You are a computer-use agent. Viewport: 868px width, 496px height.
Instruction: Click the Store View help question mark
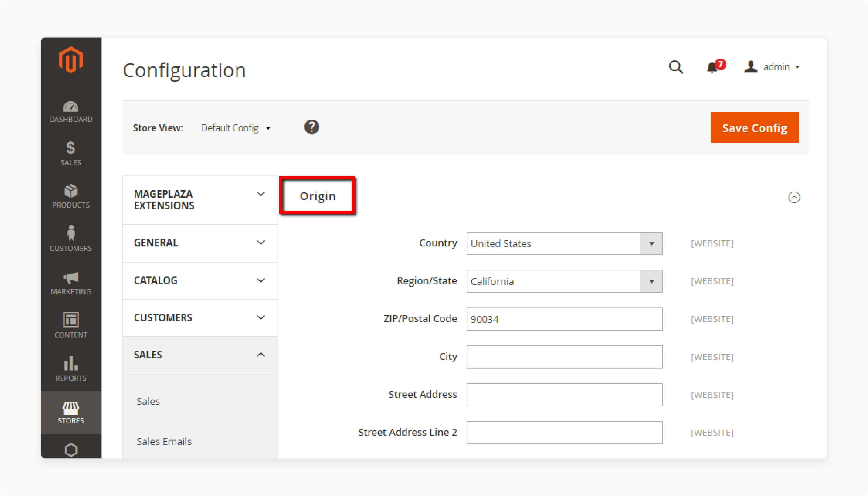311,127
